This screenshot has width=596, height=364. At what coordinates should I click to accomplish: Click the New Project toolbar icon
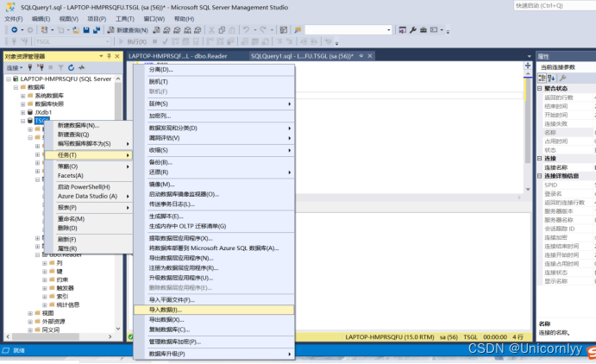click(44, 29)
